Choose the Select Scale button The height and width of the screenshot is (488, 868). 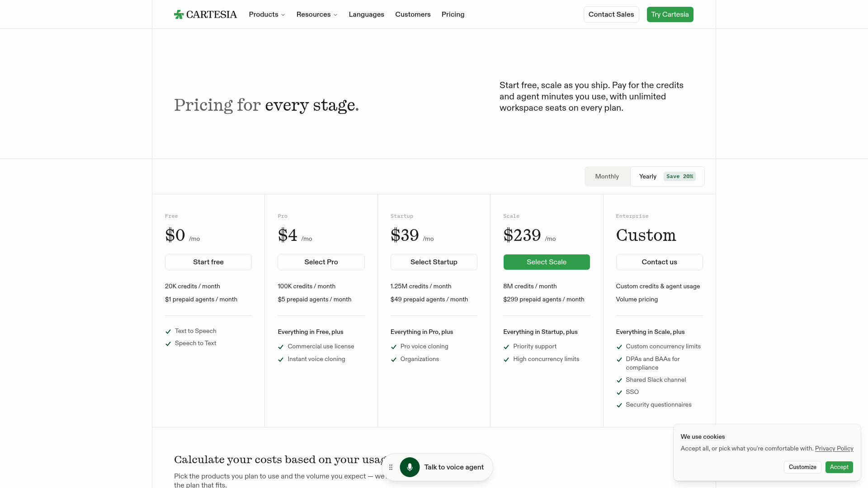(547, 262)
